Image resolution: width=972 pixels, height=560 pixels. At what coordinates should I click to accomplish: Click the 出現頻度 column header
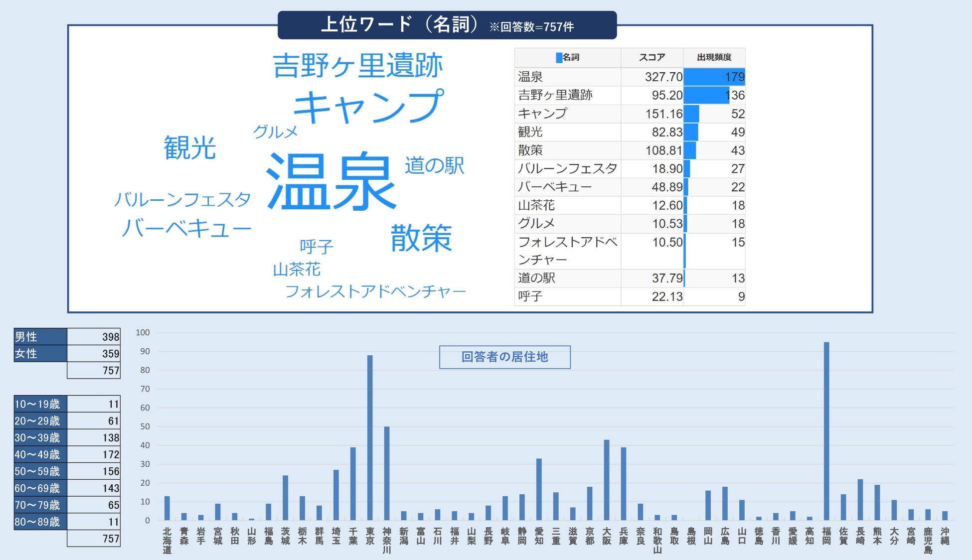(x=714, y=58)
